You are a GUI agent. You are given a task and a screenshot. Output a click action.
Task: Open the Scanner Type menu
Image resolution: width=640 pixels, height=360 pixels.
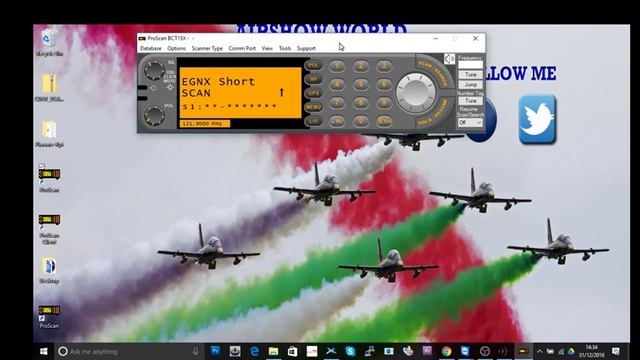[x=207, y=48]
